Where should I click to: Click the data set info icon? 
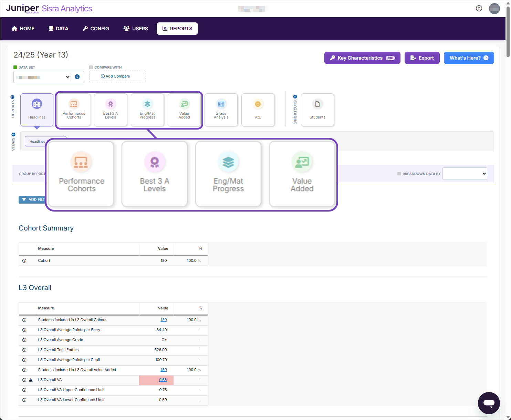coord(77,77)
